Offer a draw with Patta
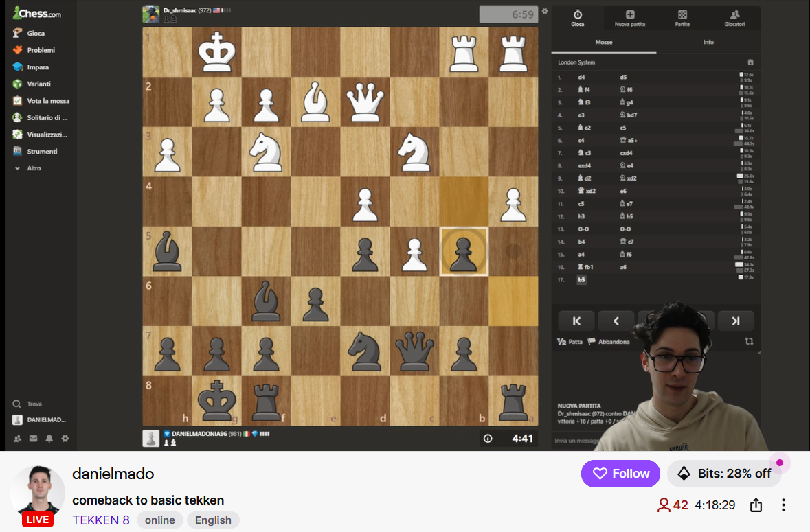The width and height of the screenshot is (810, 532). click(x=570, y=342)
